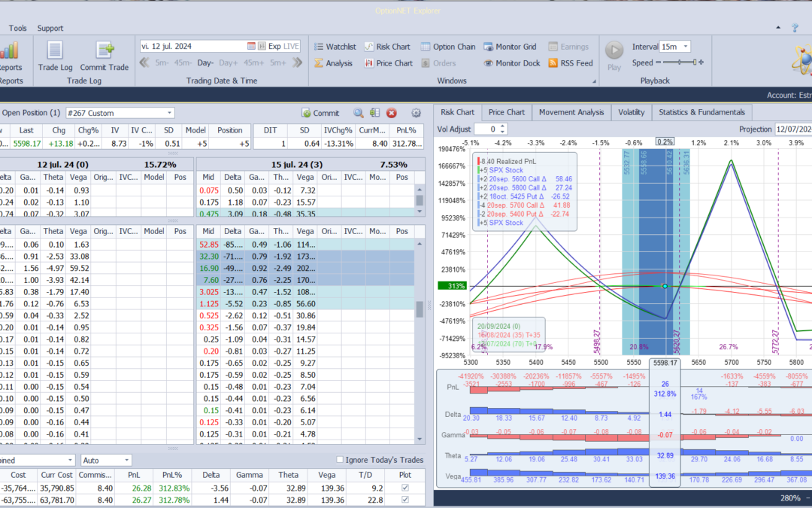Click the +2 20sep. 5600 Call legend entry
This screenshot has height=508, width=812.
[x=525, y=179]
